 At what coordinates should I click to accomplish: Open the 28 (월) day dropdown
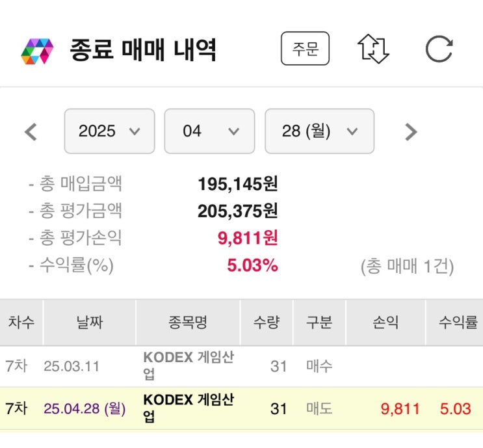tap(319, 131)
